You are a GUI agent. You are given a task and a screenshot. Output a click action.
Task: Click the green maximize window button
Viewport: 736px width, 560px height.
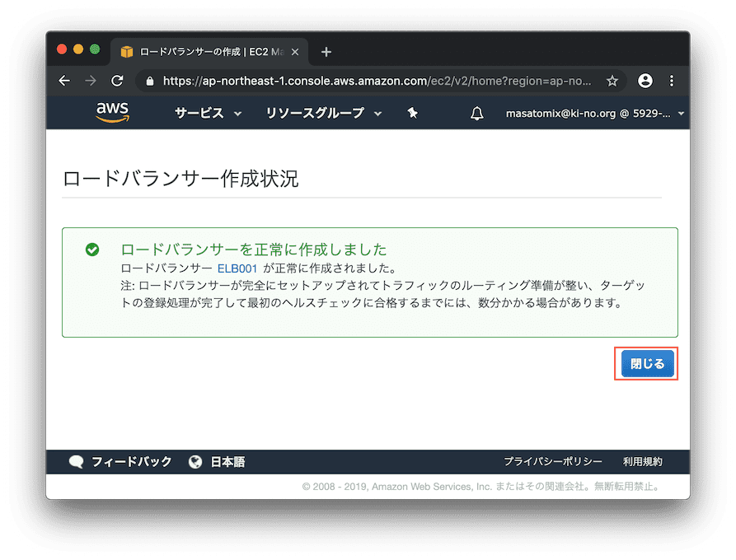tap(95, 49)
